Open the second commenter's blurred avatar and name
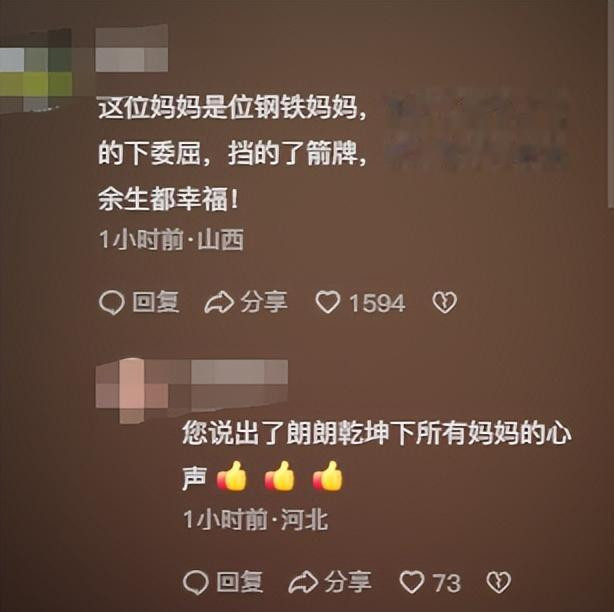The width and height of the screenshot is (614, 612). pyautogui.click(x=192, y=390)
